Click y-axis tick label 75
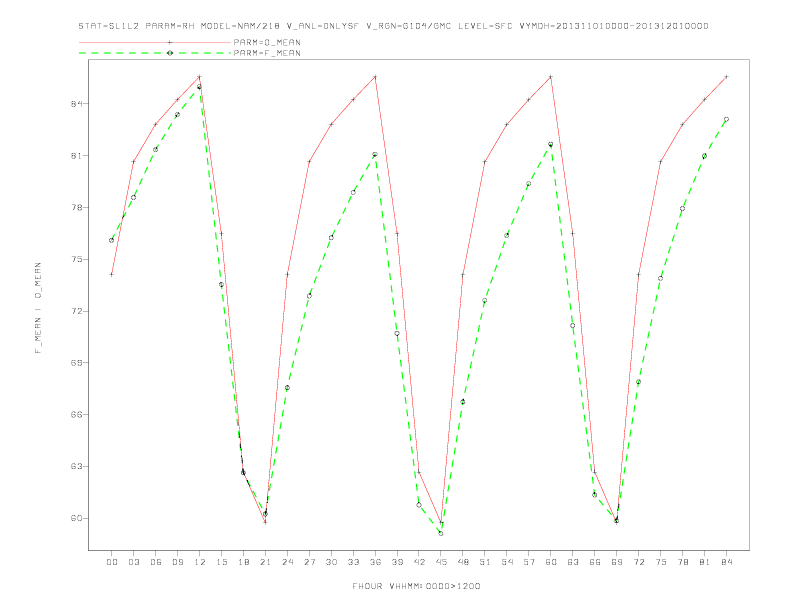Screen dimensions: 792x612 76,260
